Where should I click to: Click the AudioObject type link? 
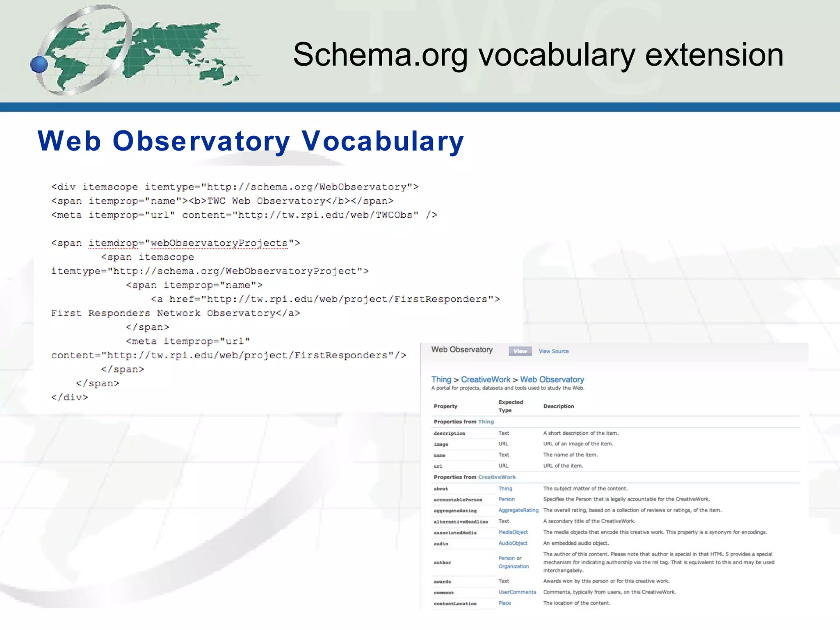pyautogui.click(x=513, y=543)
